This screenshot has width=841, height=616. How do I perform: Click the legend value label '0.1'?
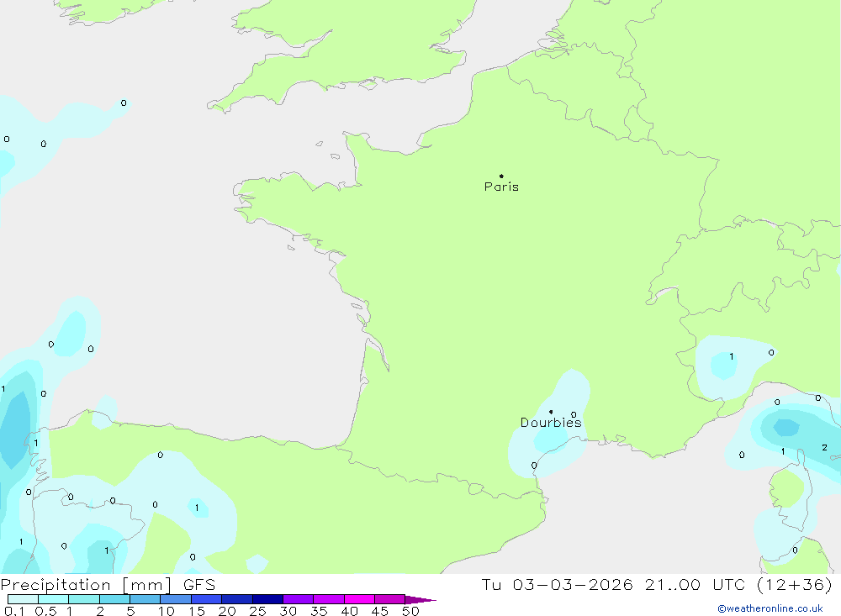(14, 611)
